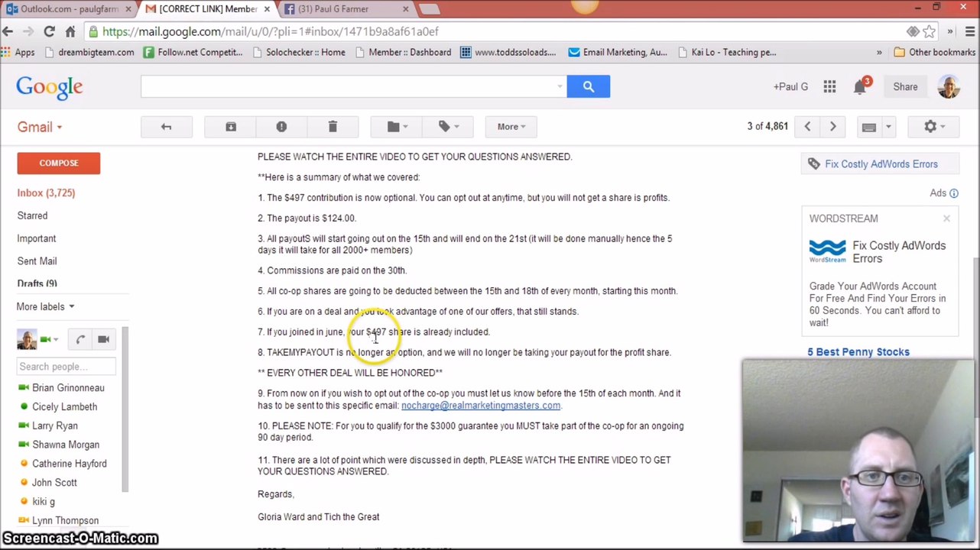Switch to the Outlook.com browser tab

69,9
